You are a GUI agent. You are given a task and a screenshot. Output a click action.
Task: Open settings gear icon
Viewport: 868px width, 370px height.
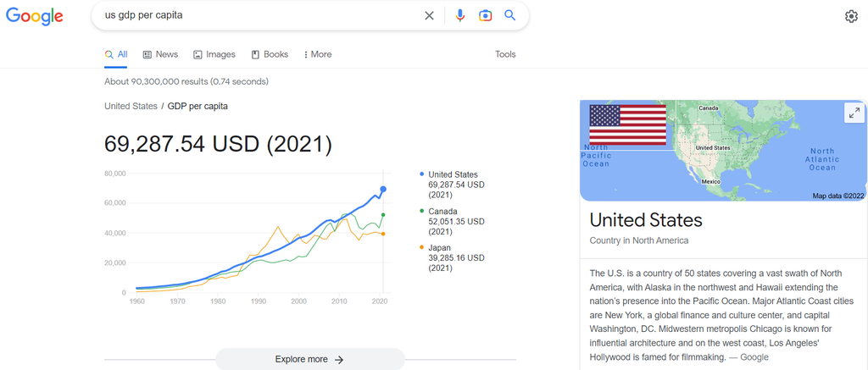point(851,16)
